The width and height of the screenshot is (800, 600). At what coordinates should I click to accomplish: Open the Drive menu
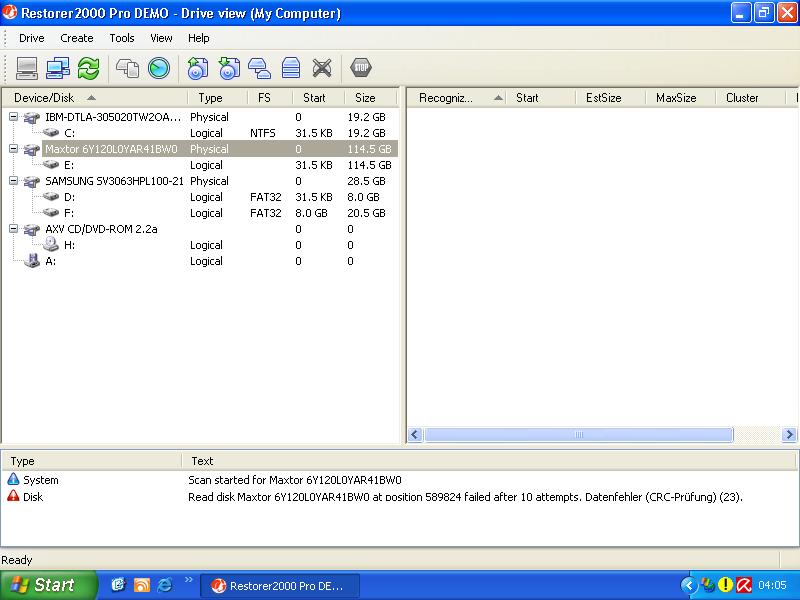(x=32, y=38)
